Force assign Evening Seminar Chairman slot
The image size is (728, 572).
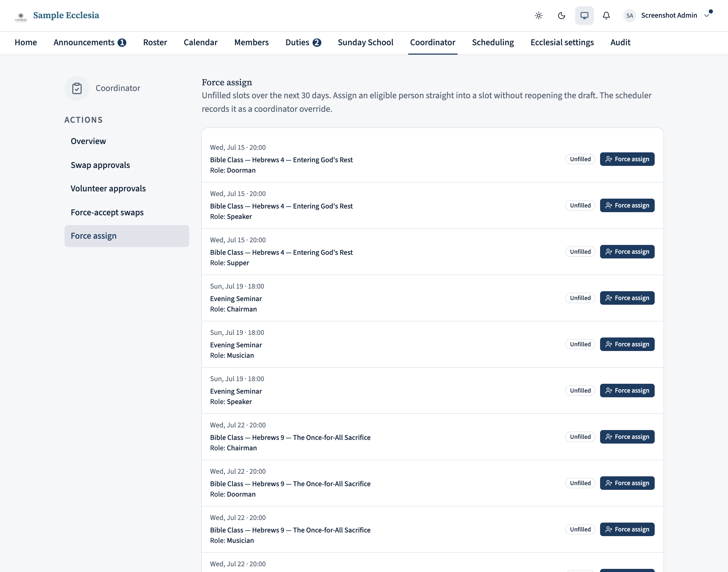pos(627,298)
